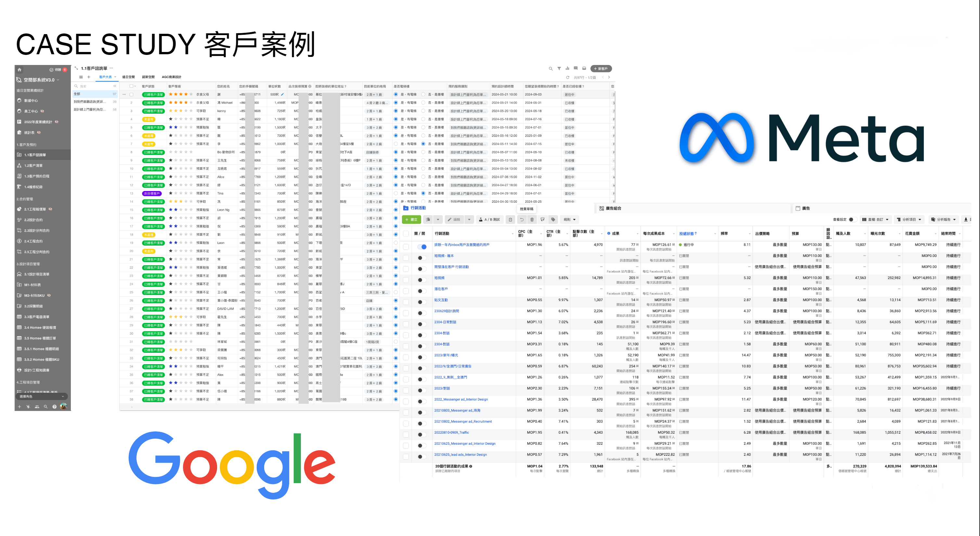Viewport: 980px width, 536px height.
Task: Open 設計/工程知識庫 in the sidebar
Action: (x=36, y=370)
